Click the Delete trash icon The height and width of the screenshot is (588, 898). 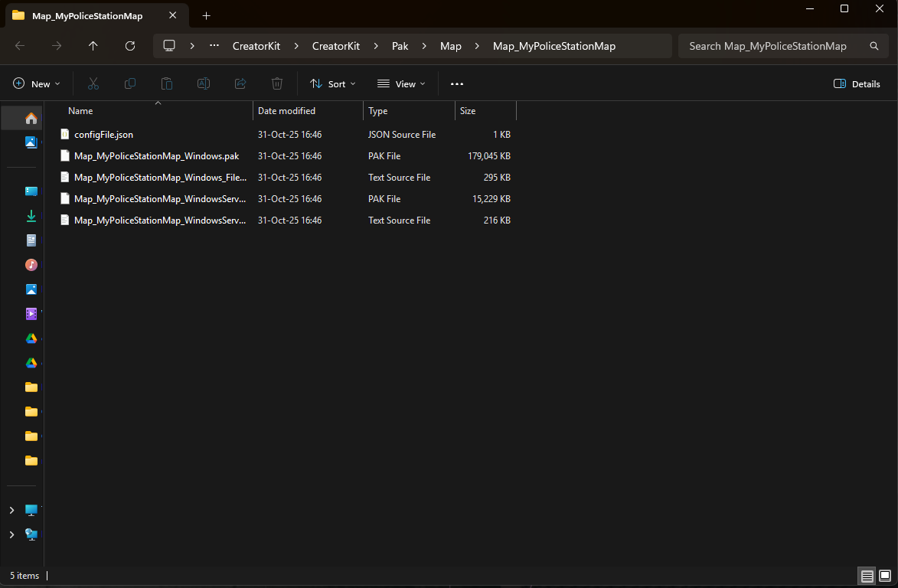coord(277,83)
